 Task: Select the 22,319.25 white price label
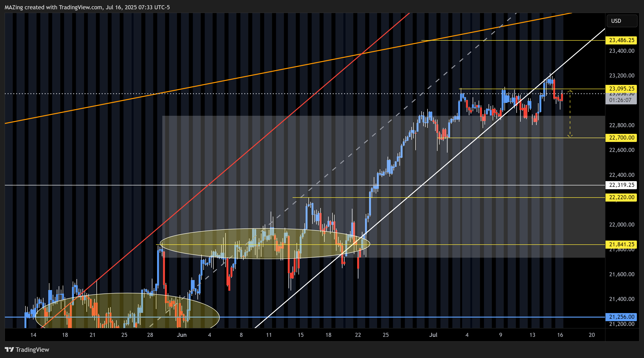(621, 185)
